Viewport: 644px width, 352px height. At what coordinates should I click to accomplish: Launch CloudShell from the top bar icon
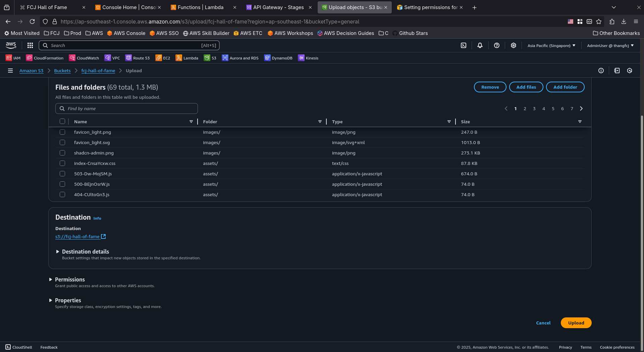tap(464, 45)
